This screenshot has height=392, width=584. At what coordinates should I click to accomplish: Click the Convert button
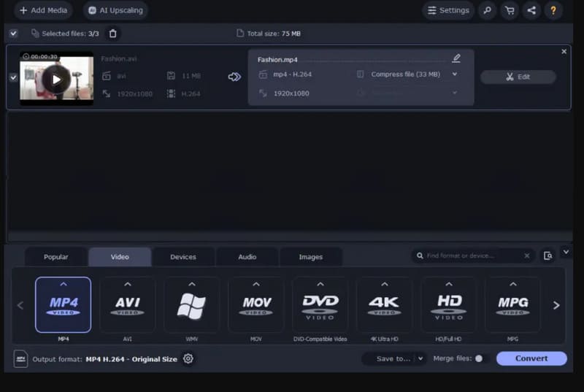click(x=531, y=358)
